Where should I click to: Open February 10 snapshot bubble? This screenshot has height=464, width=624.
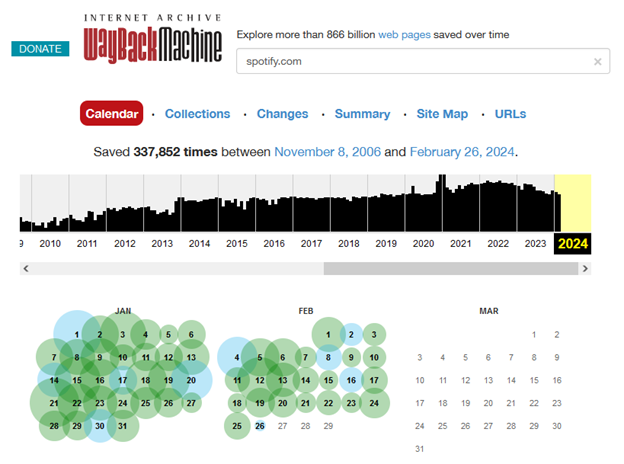pyautogui.click(x=374, y=357)
